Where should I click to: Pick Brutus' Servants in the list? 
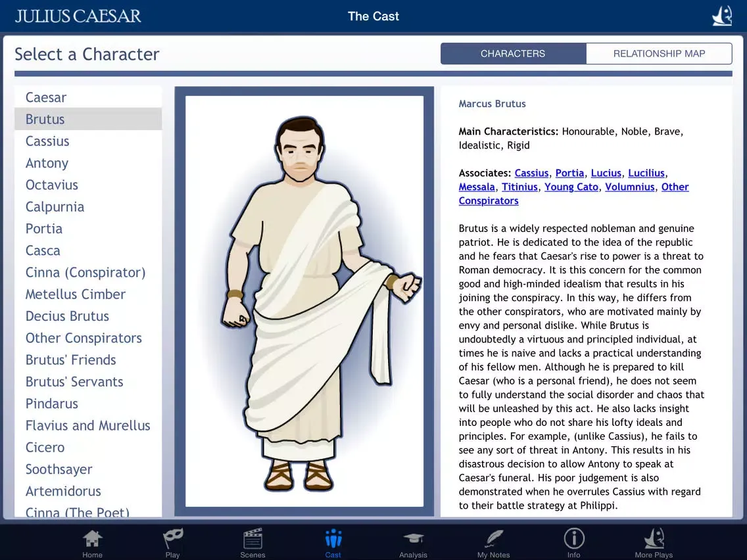tap(88, 382)
